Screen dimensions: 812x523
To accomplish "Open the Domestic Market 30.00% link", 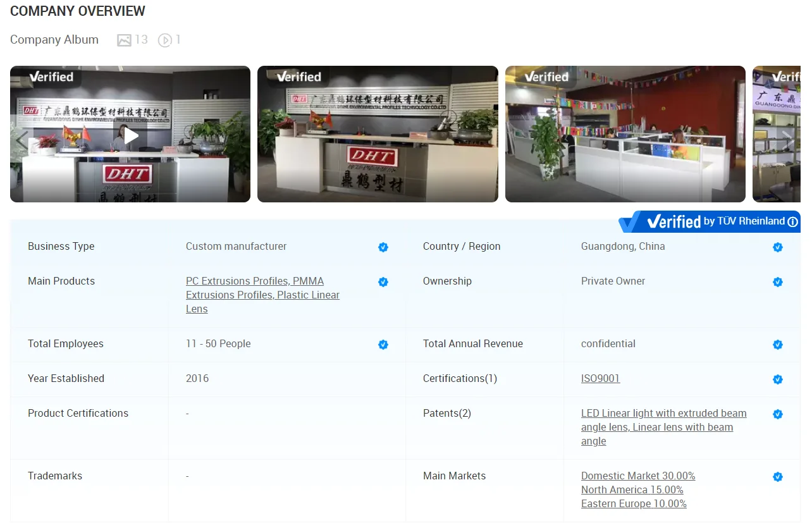I will click(x=638, y=476).
